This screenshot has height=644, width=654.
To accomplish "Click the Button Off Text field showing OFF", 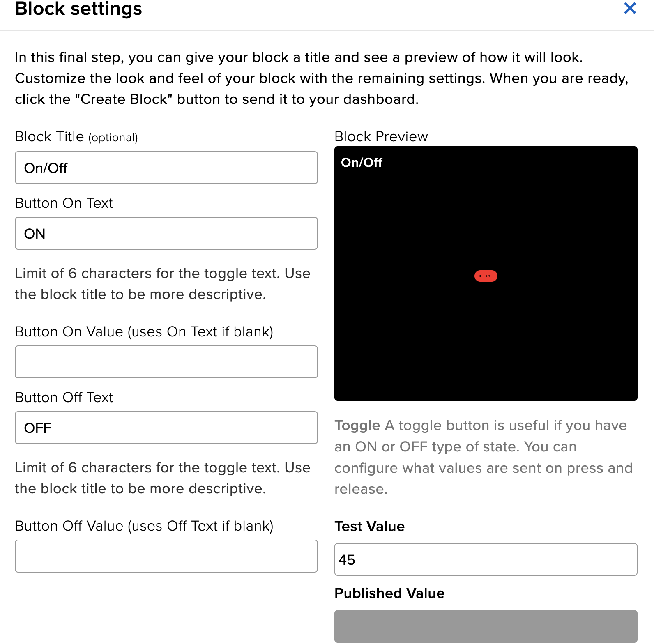I will (166, 428).
